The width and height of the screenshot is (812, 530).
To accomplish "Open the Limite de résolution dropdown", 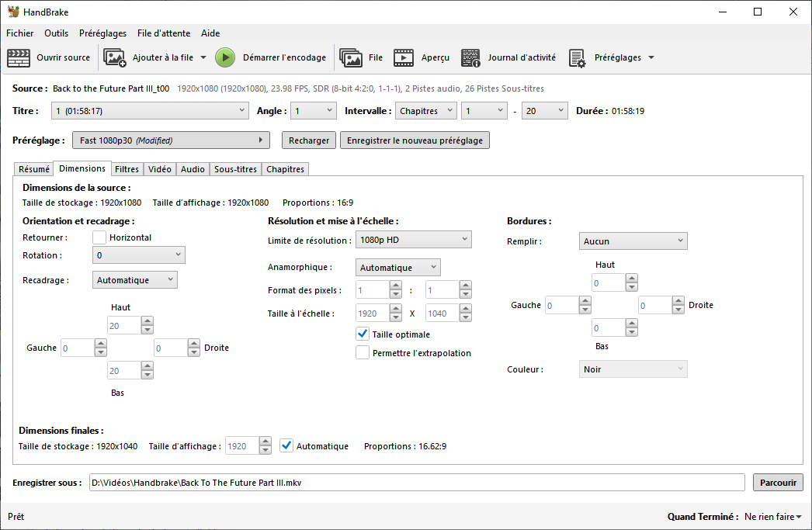I will pyautogui.click(x=413, y=240).
